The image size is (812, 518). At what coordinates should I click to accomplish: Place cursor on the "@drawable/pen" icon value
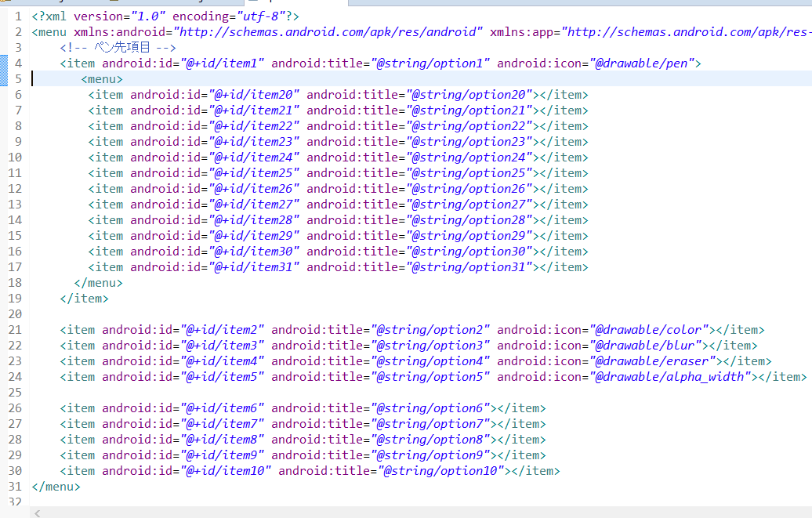pyautogui.click(x=641, y=63)
